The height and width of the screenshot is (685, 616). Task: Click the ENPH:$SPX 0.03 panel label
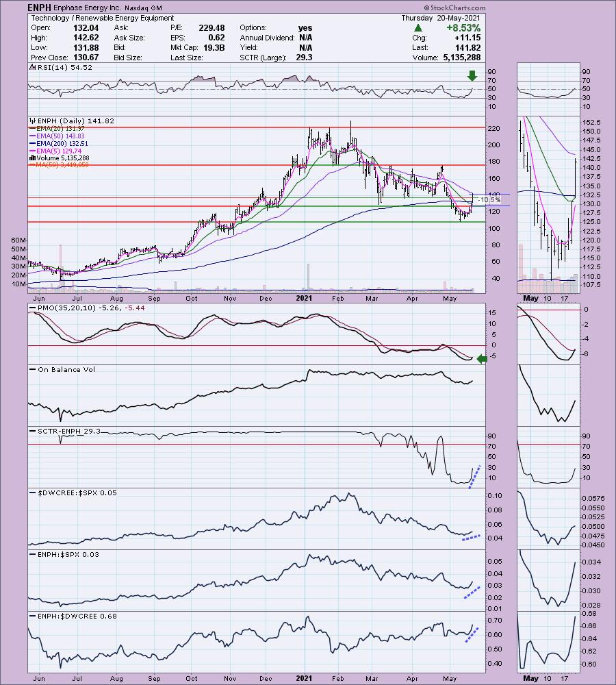(68, 554)
